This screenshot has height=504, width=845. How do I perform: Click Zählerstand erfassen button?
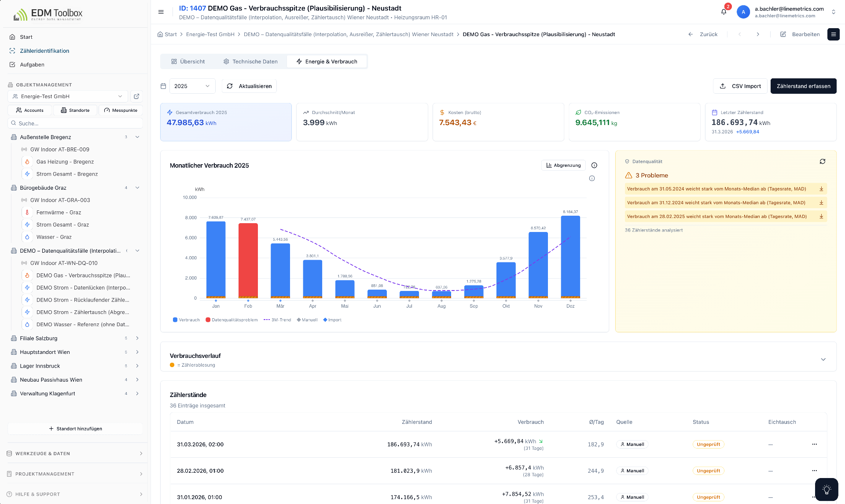803,86
